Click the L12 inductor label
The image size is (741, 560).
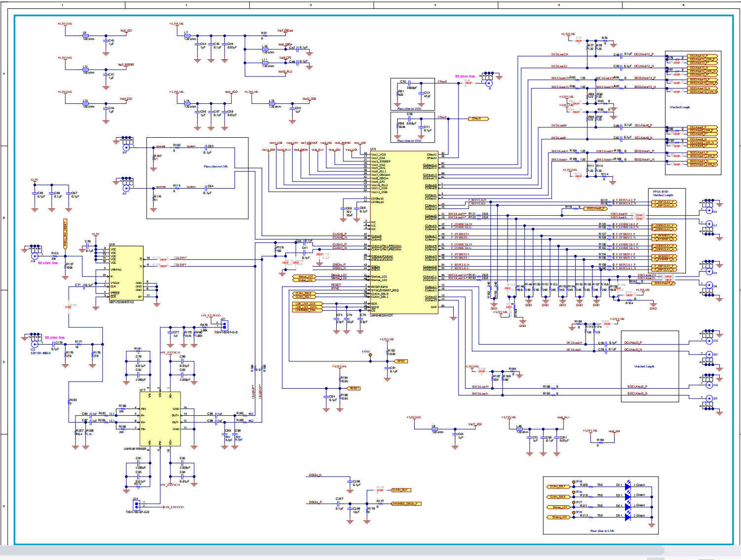[x=85, y=67]
